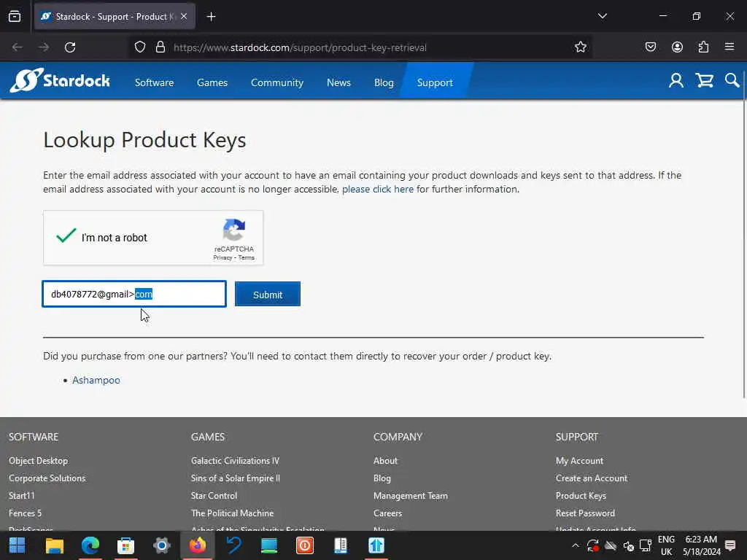Open the shopping cart icon
Screen dimensions: 747x560
click(704, 80)
